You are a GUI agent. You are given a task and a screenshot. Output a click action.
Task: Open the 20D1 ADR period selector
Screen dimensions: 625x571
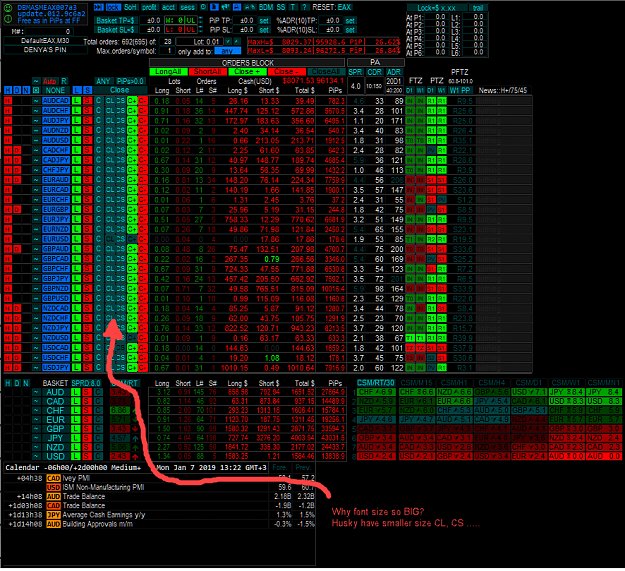393,81
